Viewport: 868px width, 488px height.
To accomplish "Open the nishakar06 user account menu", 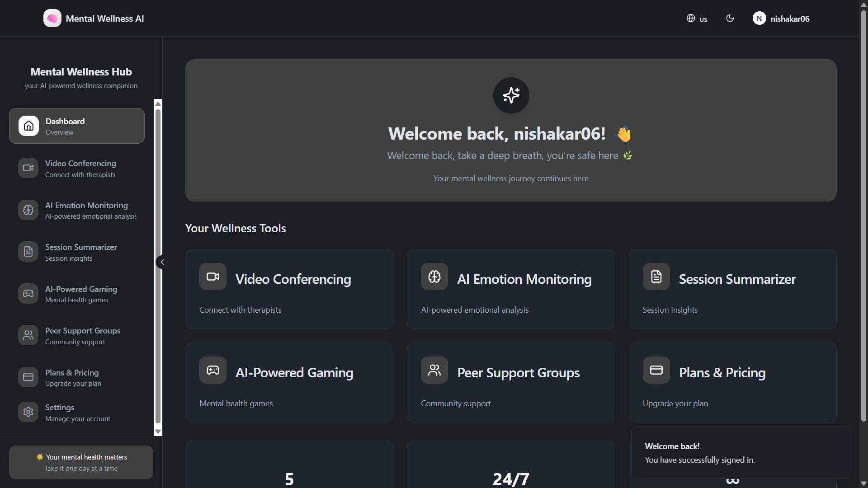I will 781,19.
